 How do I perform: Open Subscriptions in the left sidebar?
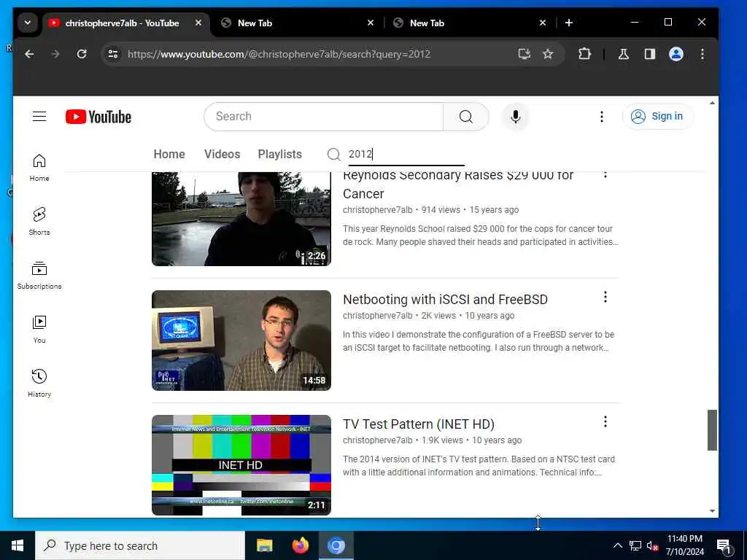click(39, 275)
